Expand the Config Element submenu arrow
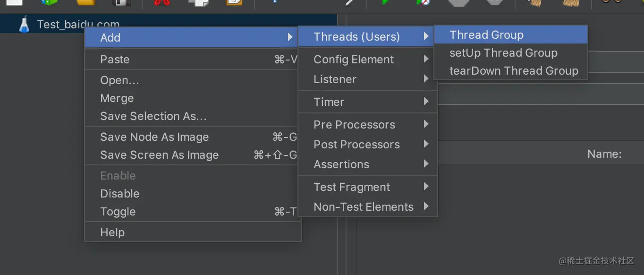644x275 pixels. pyautogui.click(x=426, y=60)
